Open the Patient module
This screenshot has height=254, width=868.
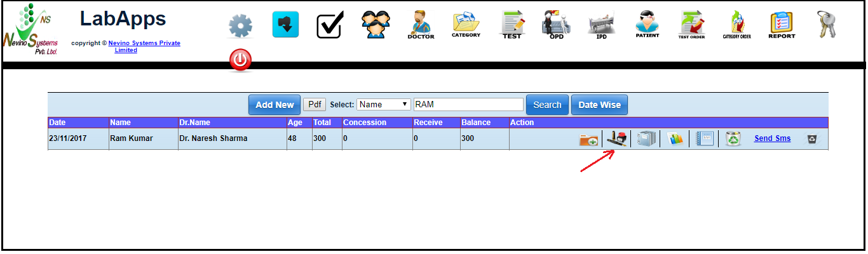647,25
